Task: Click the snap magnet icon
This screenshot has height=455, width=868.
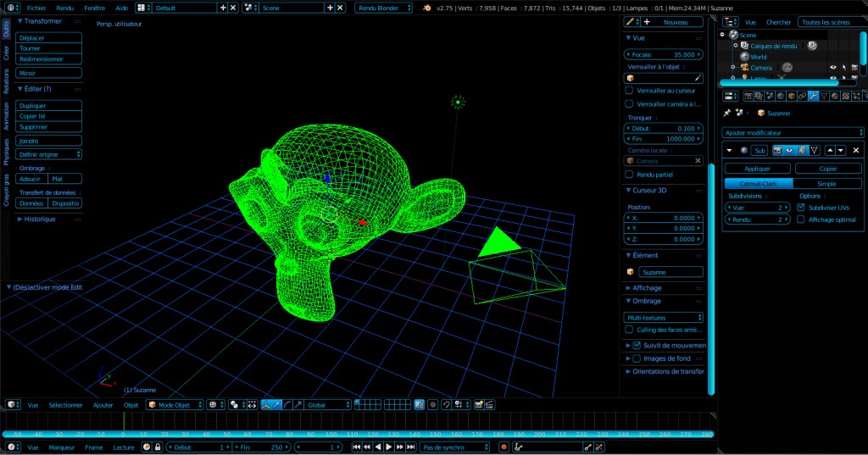Action: (x=446, y=405)
